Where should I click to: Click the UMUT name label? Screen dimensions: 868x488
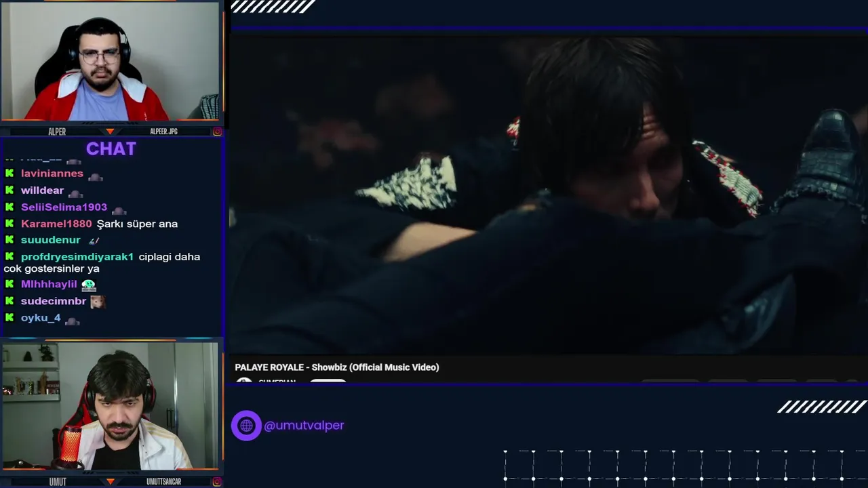coord(58,482)
